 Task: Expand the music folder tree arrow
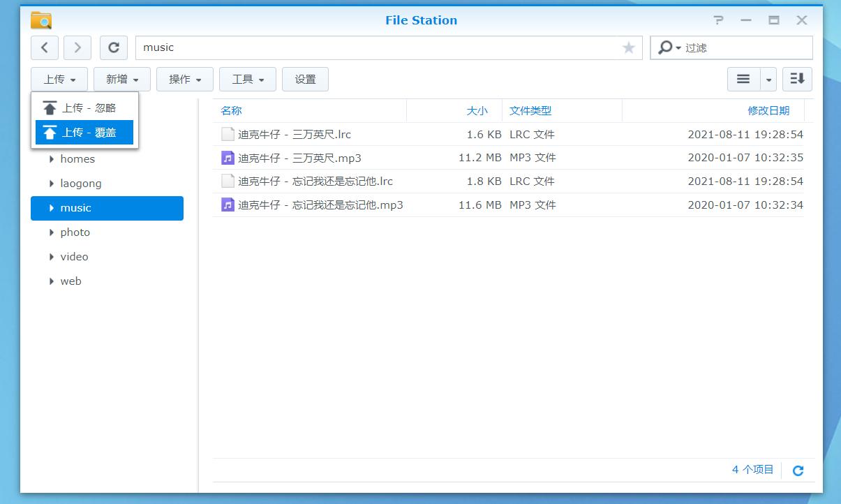52,208
